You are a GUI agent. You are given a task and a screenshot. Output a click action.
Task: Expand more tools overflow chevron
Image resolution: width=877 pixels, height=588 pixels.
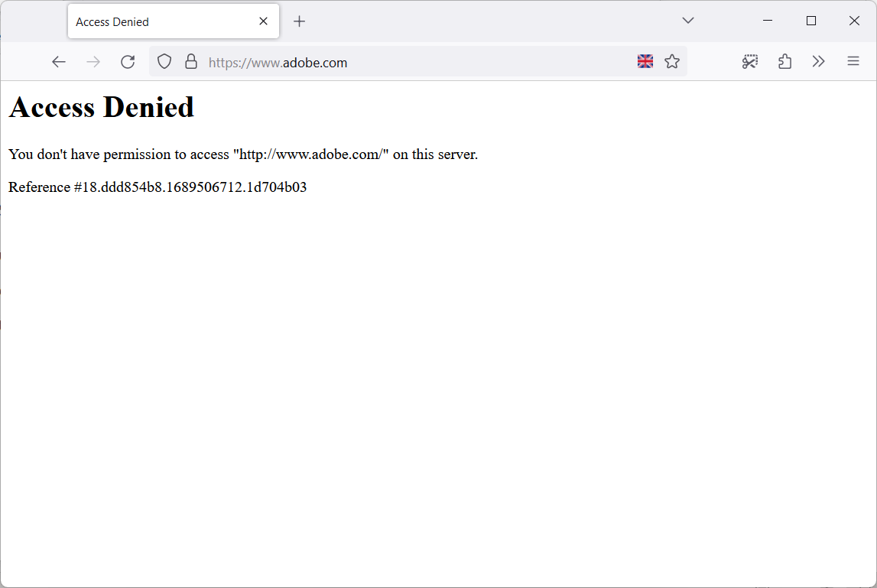(819, 62)
